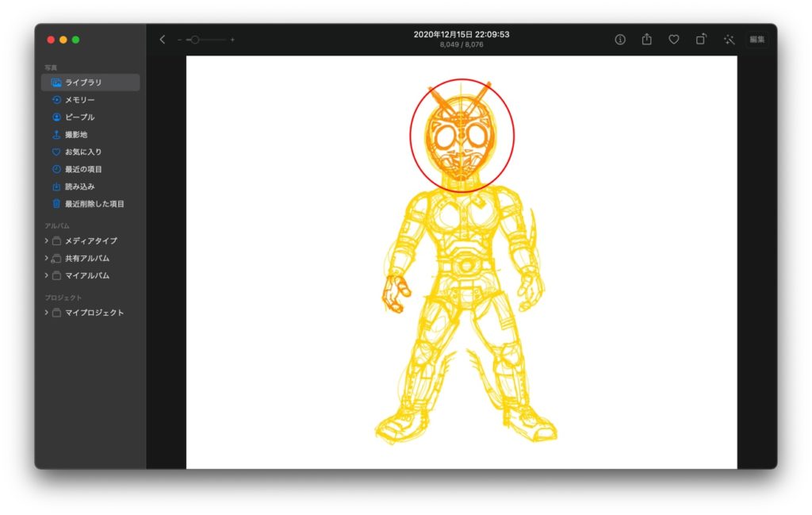Click the メディアタイプ folder icon
The width and height of the screenshot is (812, 515).
[56, 241]
